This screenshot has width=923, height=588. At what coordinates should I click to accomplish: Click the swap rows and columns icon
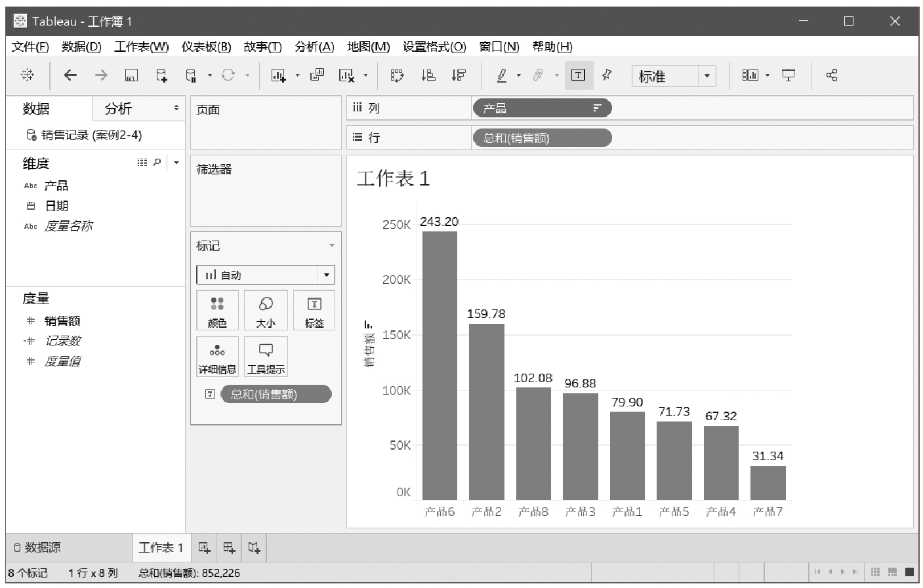(x=397, y=75)
